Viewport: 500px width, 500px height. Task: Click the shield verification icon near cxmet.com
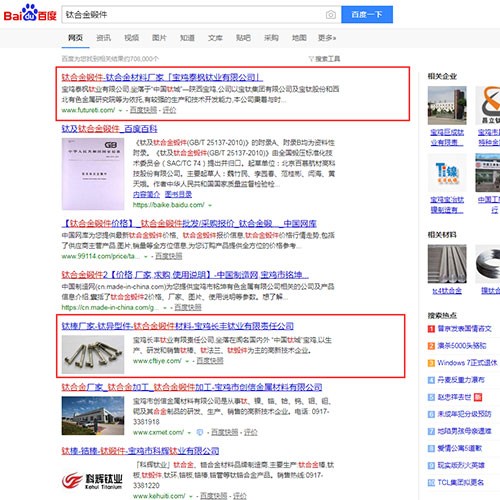[199, 432]
